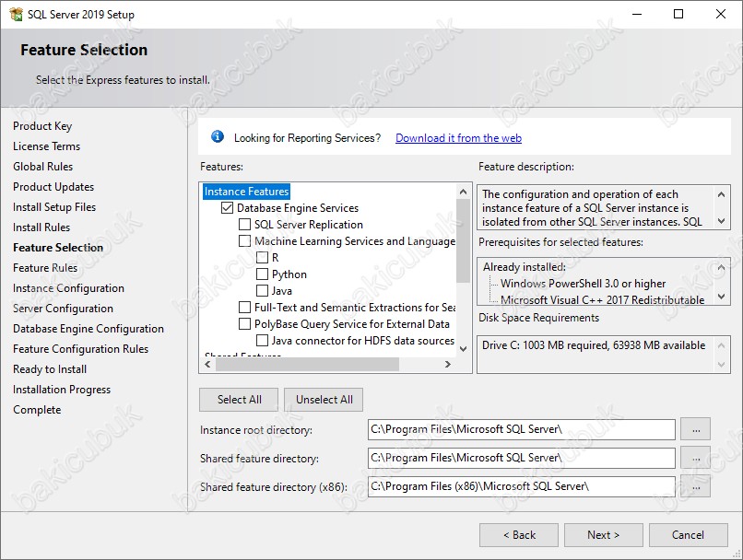743x560 pixels.
Task: Select the Feature Selection step
Action: pos(58,248)
